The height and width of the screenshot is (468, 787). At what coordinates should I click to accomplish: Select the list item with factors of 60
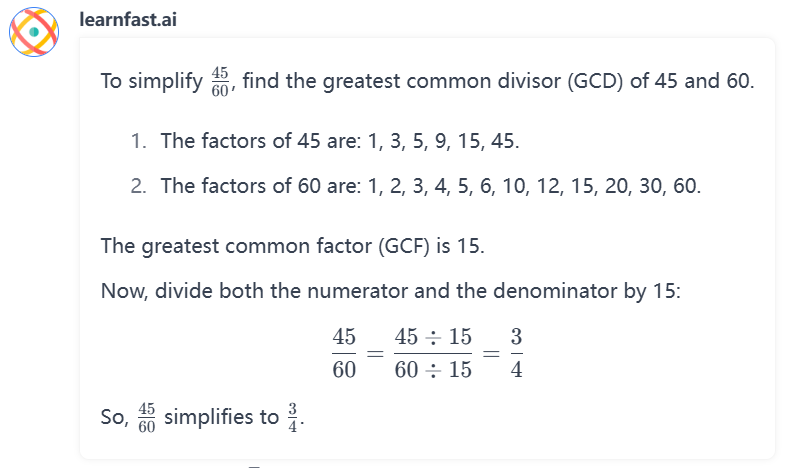coord(431,186)
